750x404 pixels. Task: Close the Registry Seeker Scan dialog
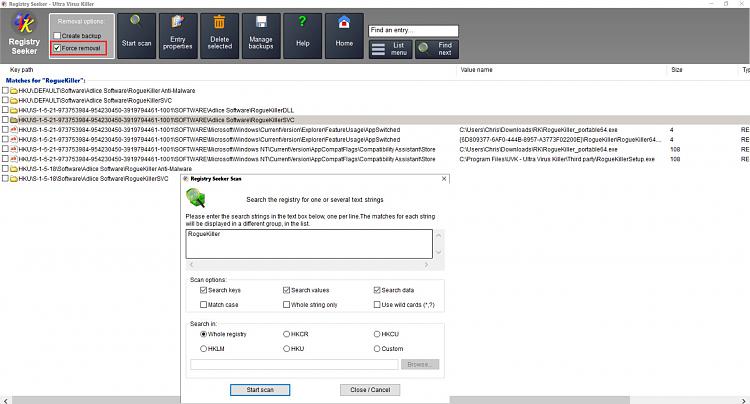coord(444,179)
